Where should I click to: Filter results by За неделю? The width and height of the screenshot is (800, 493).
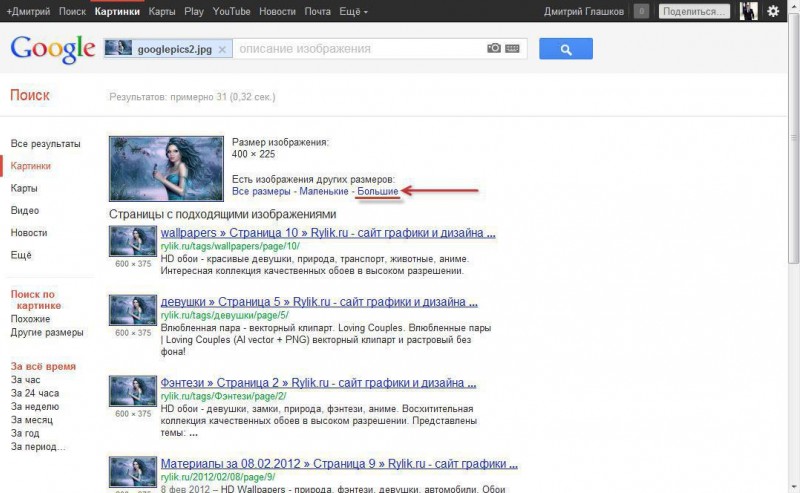pyautogui.click(x=35, y=407)
